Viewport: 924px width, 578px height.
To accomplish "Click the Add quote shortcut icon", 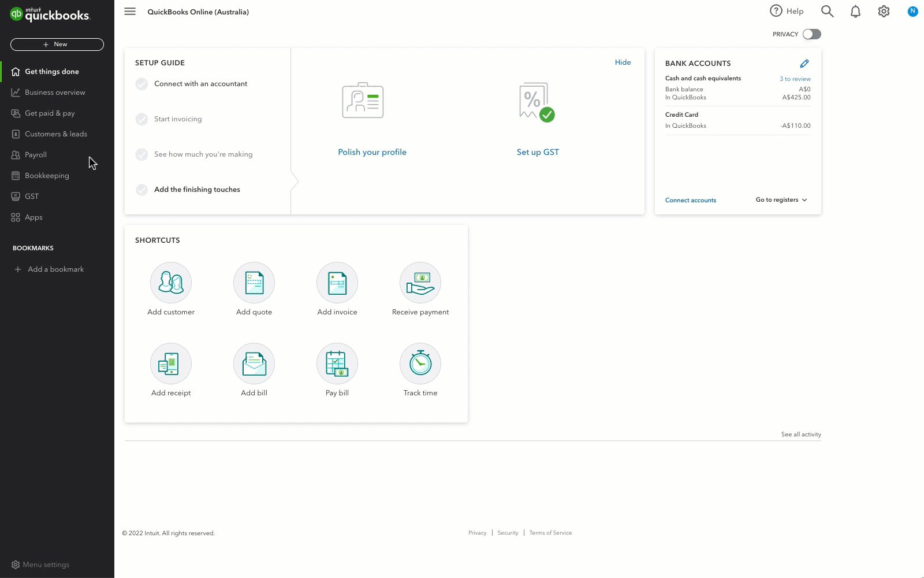I will (x=254, y=283).
